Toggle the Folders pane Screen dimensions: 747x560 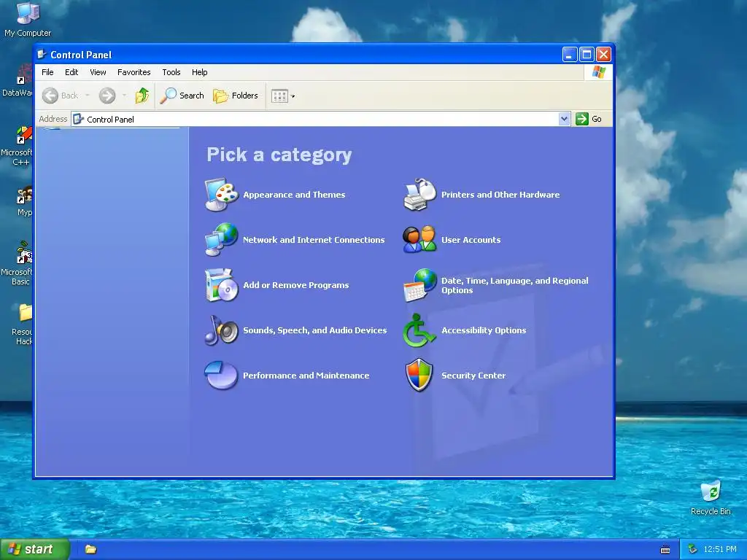point(236,96)
